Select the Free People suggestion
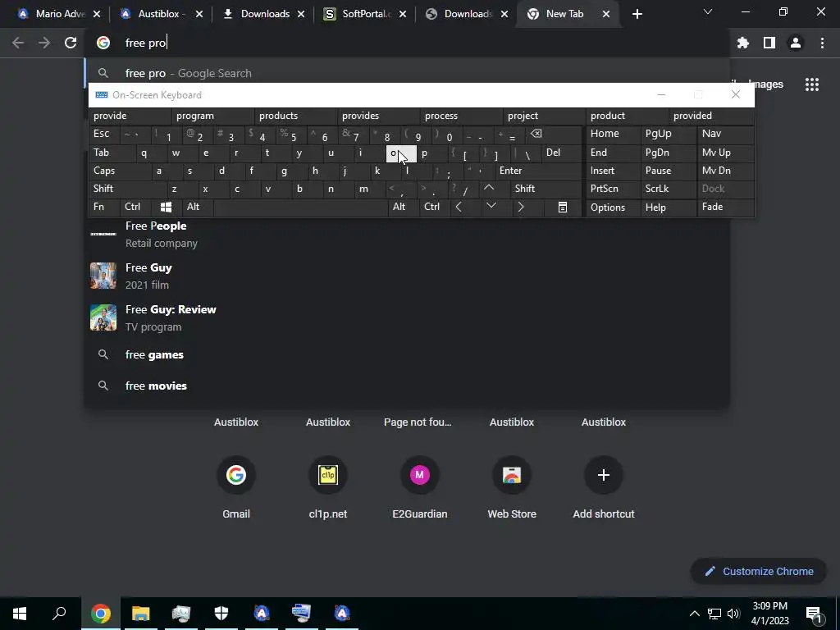840x630 pixels. 407,234
